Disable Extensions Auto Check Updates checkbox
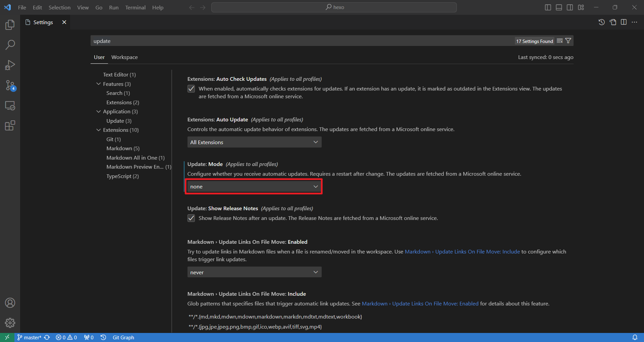 coord(191,89)
